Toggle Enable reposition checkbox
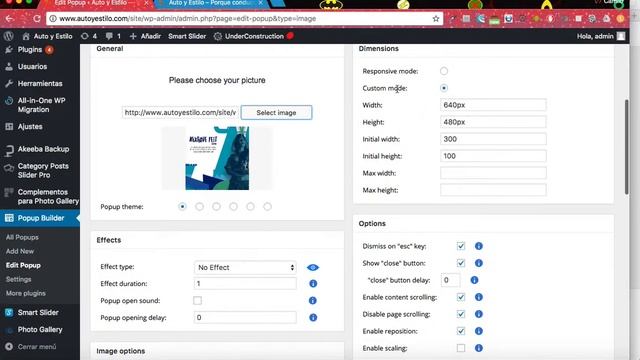The width and height of the screenshot is (640, 360). [x=461, y=331]
